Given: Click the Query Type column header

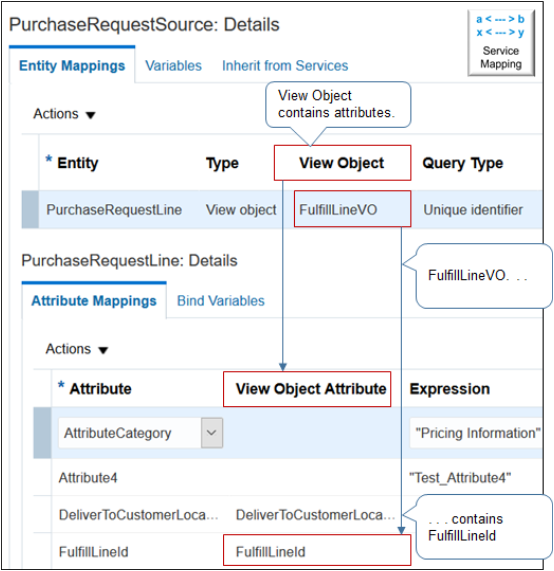Looking at the screenshot, I should (463, 163).
